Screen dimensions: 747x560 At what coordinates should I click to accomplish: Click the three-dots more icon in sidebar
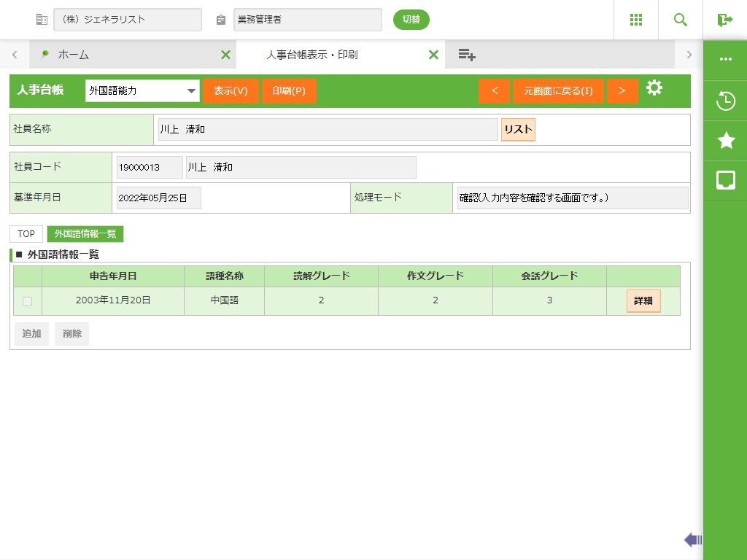click(726, 59)
